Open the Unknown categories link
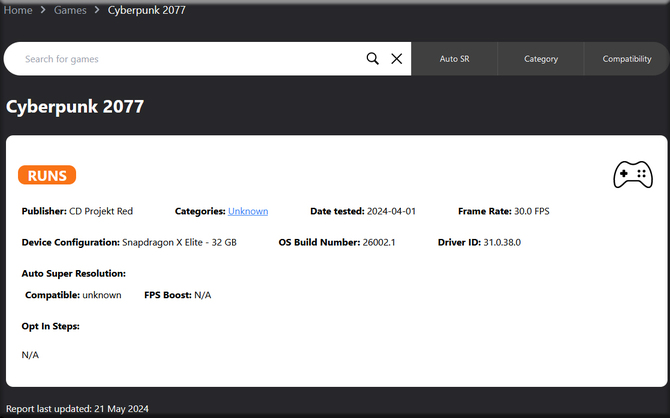 [x=248, y=211]
